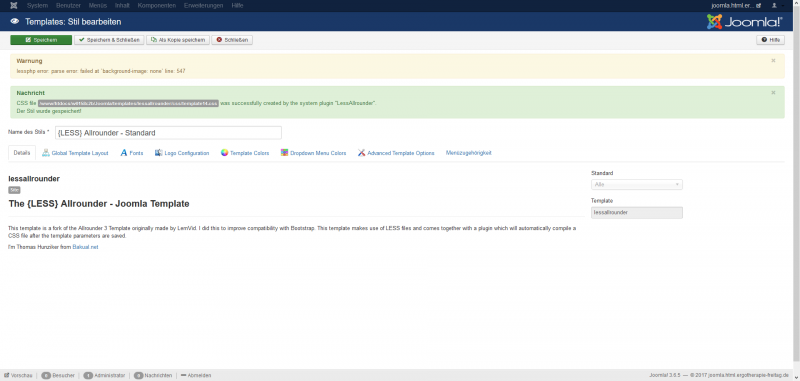Switch to Advanced Template Options tab

396,153
